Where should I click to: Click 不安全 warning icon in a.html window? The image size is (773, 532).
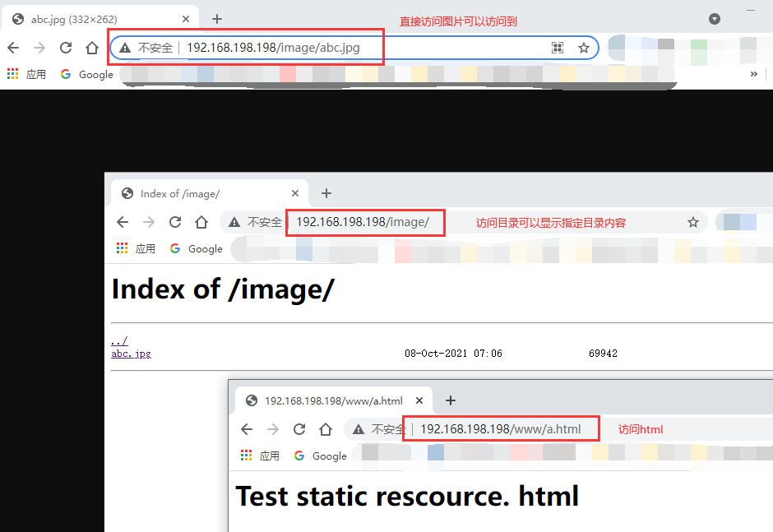359,429
